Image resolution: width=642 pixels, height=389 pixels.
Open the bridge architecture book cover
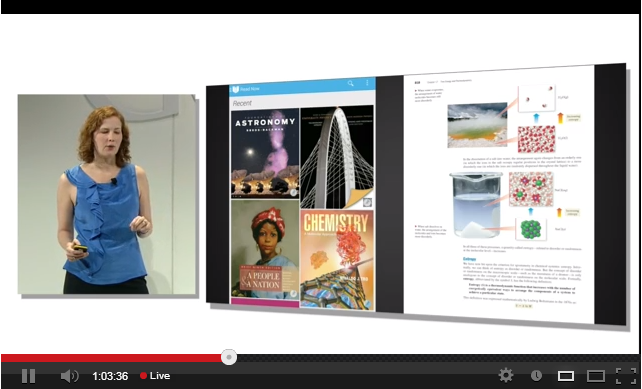tap(337, 157)
